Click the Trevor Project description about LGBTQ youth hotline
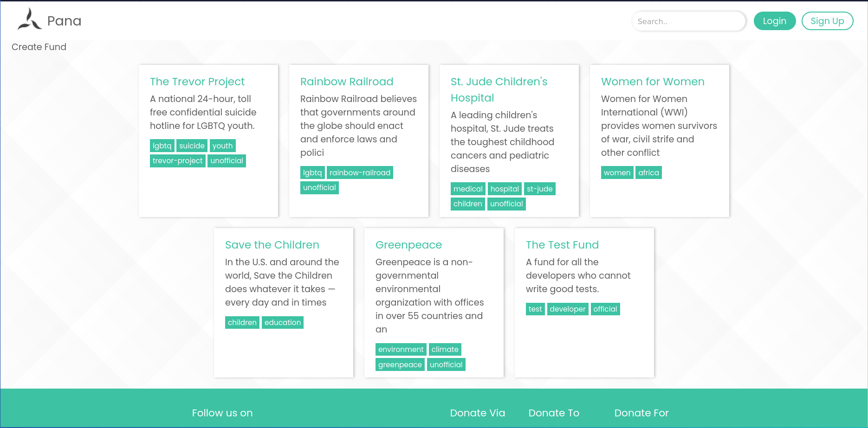Viewport: 868px width, 428px height. pyautogui.click(x=203, y=112)
